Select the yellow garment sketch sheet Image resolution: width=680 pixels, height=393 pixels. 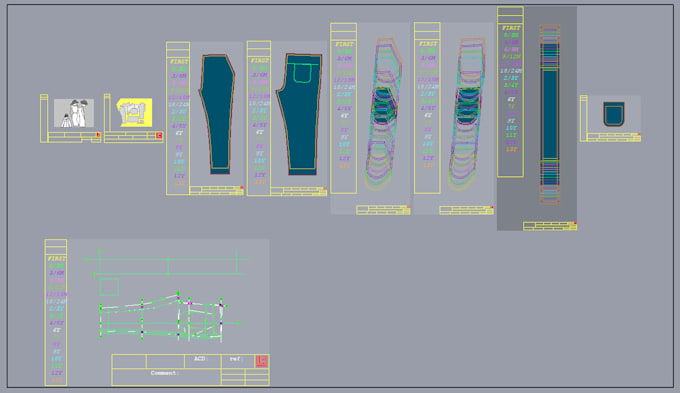(134, 112)
